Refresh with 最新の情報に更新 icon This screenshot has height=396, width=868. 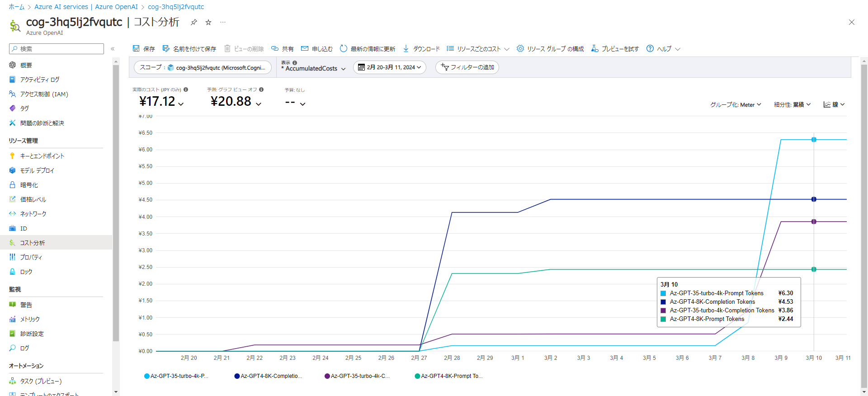[x=344, y=48]
